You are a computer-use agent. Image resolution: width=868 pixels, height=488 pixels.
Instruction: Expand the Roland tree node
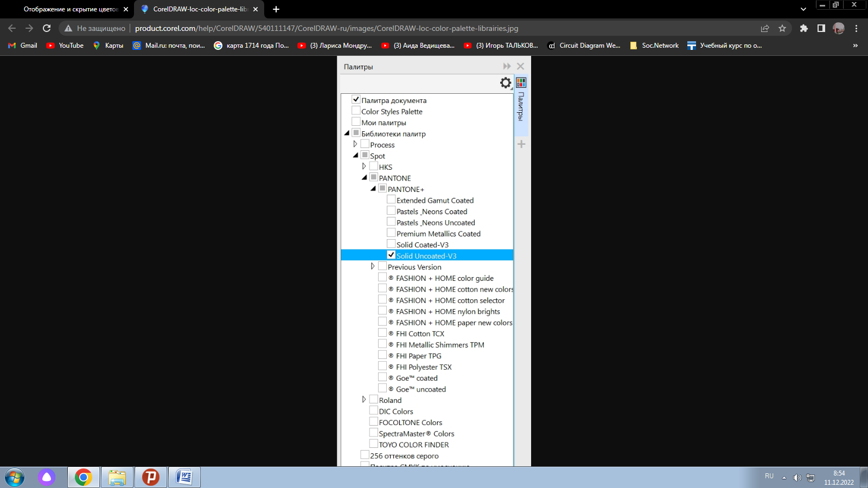(364, 400)
